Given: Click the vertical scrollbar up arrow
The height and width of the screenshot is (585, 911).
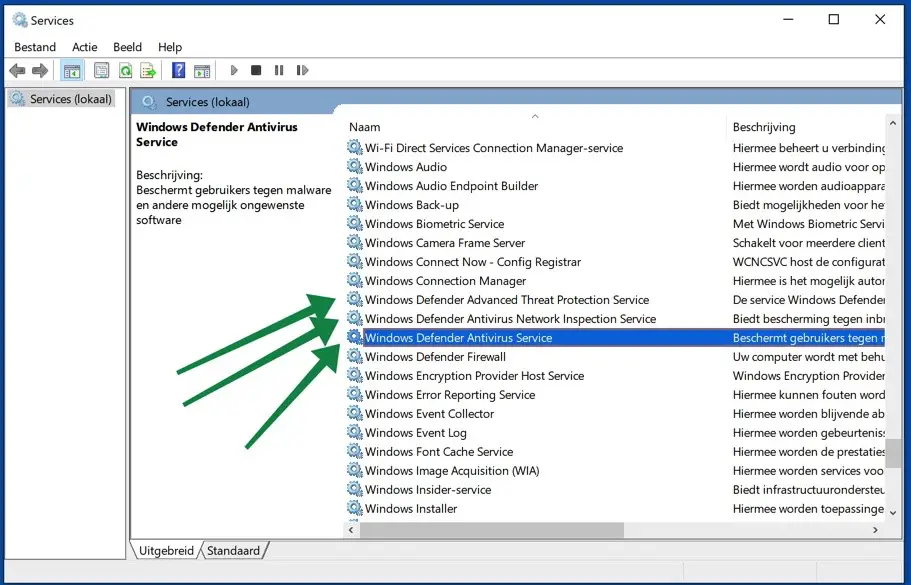Looking at the screenshot, I should [893, 124].
